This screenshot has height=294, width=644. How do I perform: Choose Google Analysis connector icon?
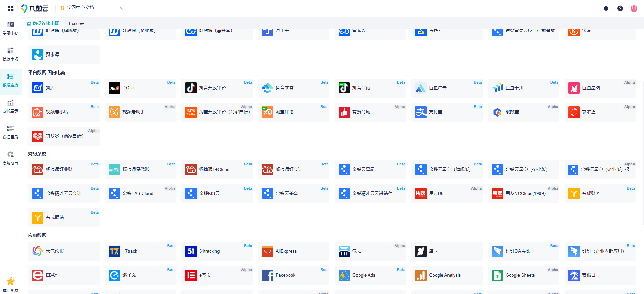pyautogui.click(x=421, y=275)
